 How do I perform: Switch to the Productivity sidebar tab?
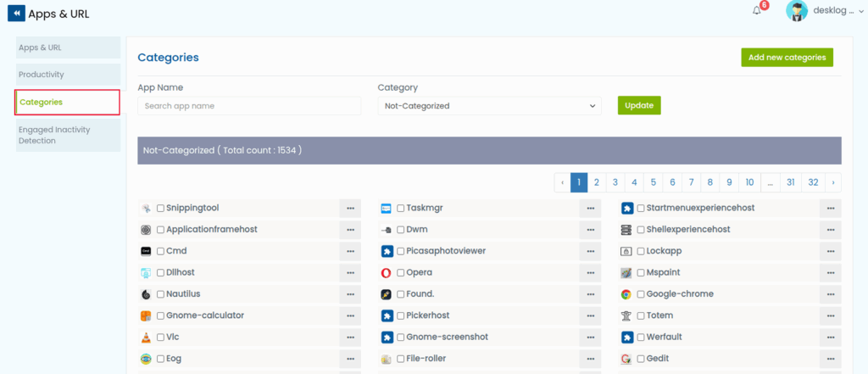click(x=68, y=75)
